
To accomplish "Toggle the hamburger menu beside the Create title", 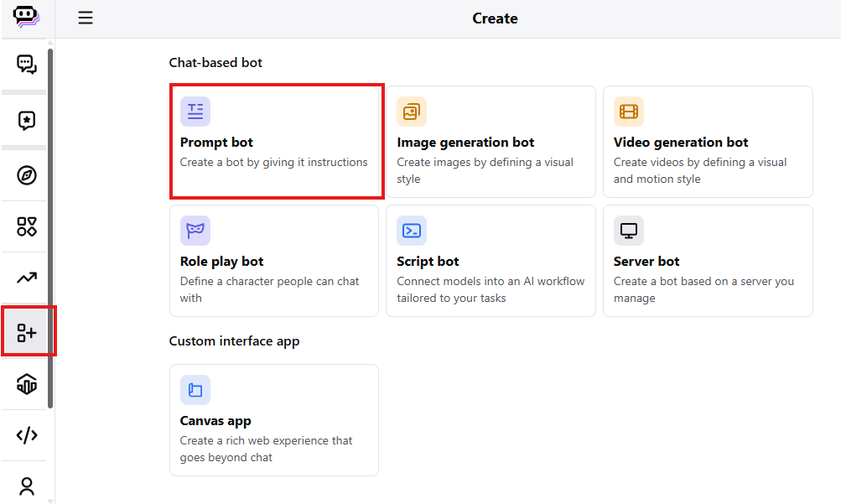I will 86,18.
